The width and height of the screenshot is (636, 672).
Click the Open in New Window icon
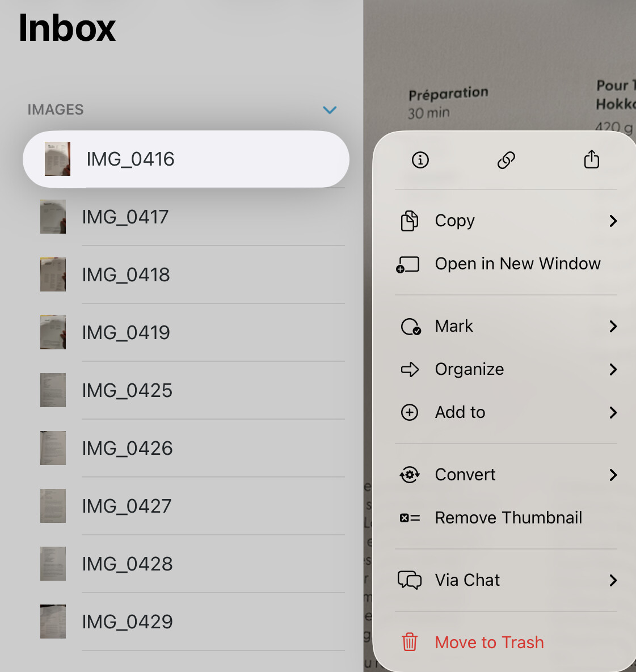pyautogui.click(x=408, y=264)
